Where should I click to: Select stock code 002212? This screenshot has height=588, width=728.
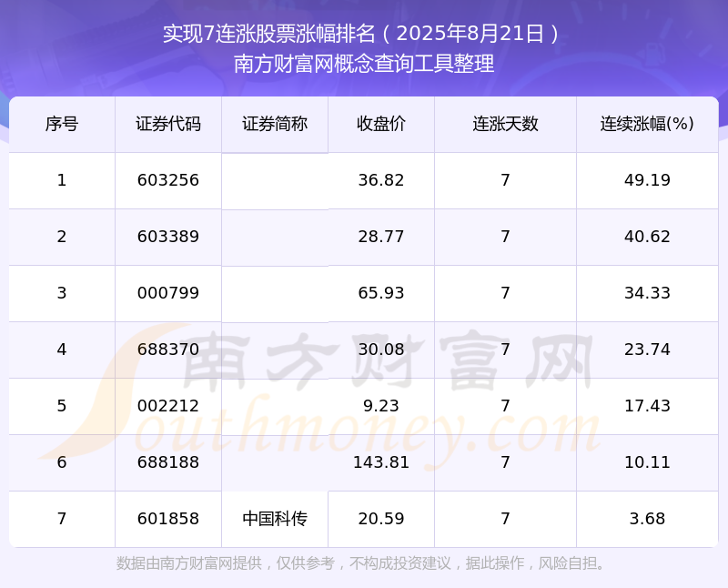pyautogui.click(x=168, y=406)
